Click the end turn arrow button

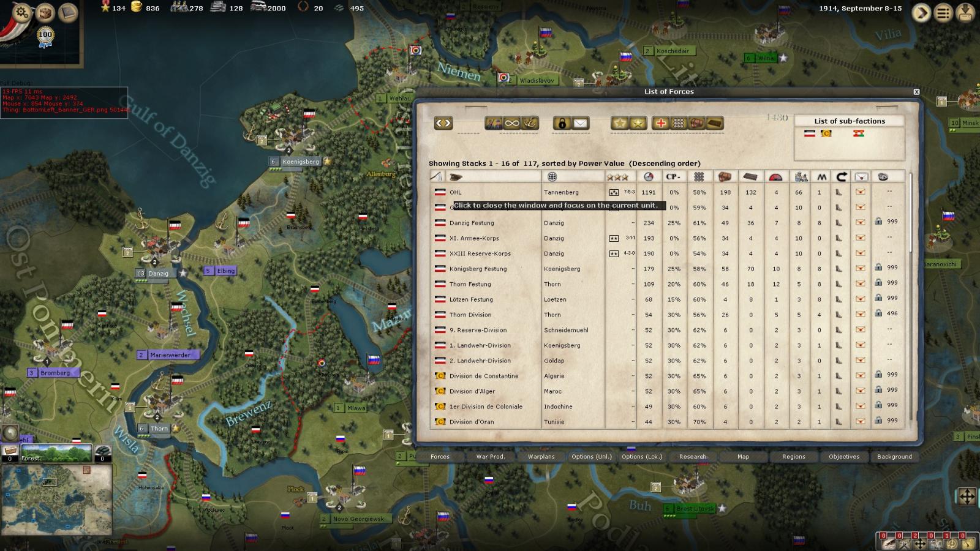921,12
